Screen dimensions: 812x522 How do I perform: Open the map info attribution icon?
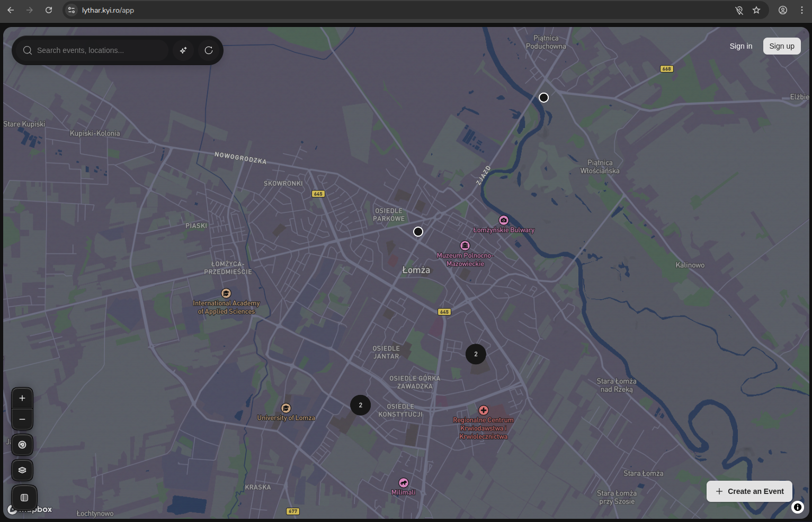[797, 507]
